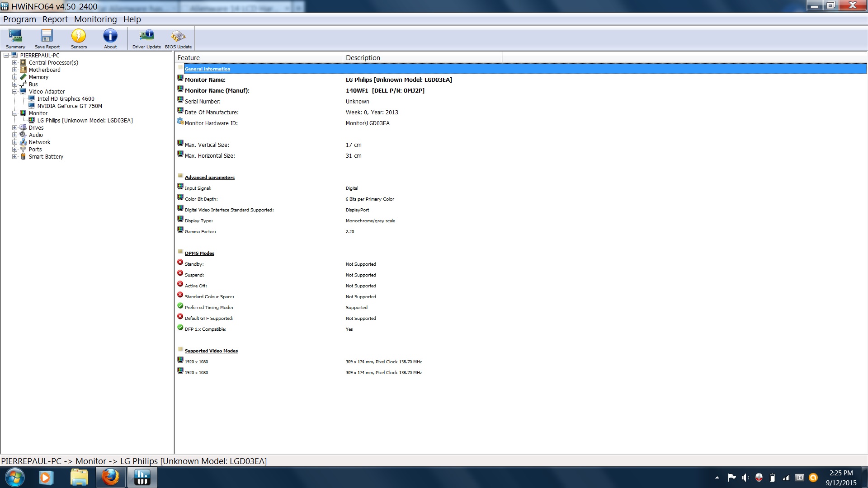The height and width of the screenshot is (488, 868).
Task: Expand the Drives tree node
Action: tap(14, 128)
